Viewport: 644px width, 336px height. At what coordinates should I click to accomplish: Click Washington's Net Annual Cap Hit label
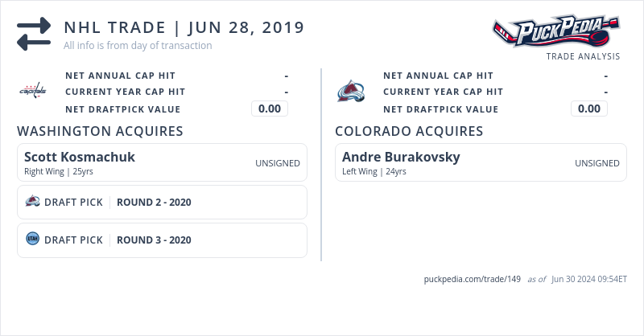click(x=120, y=76)
